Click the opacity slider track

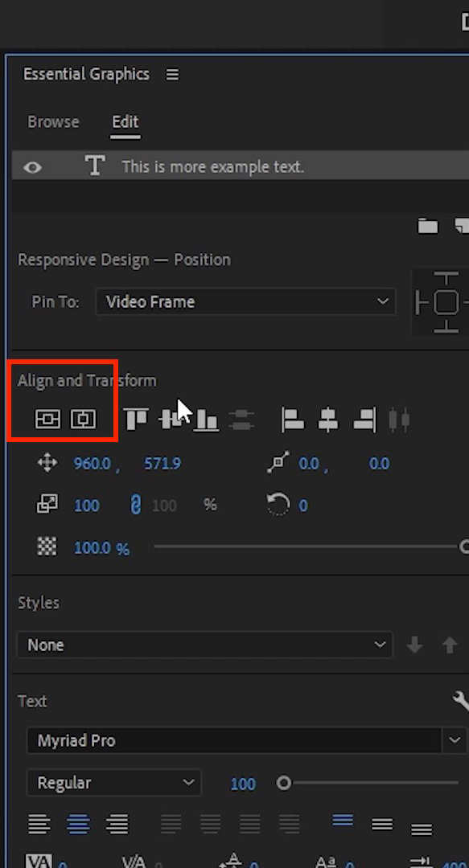[x=306, y=547]
